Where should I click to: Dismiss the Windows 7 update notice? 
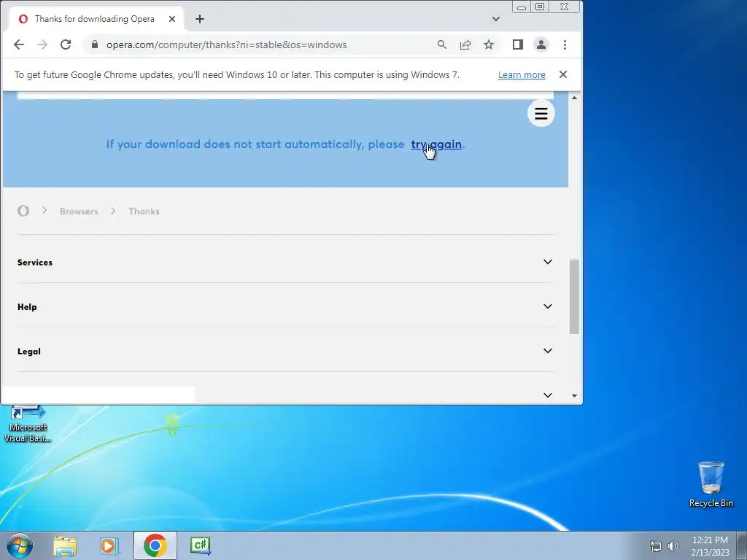(563, 75)
